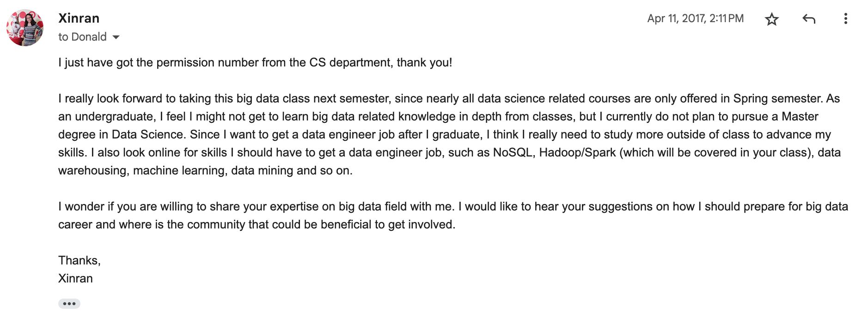The height and width of the screenshot is (324, 868).
Task: Click the words 'data warehousing' in the message
Action: point(829,152)
